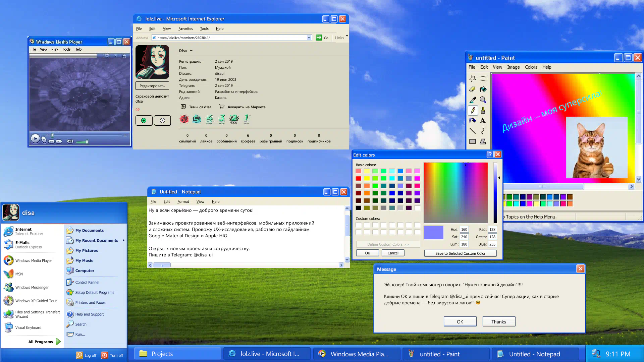Open the Colors menu in Paint
This screenshot has height=362, width=644.
531,67
